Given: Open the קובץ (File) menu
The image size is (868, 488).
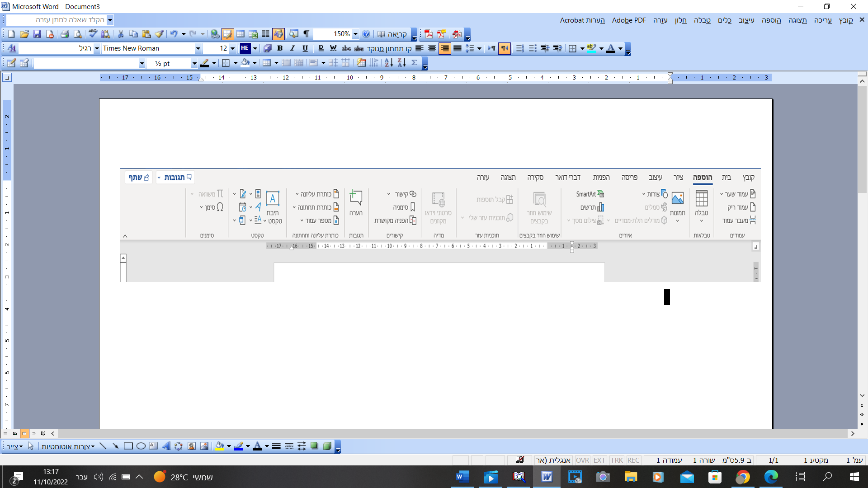Looking at the screenshot, I should (846, 20).
